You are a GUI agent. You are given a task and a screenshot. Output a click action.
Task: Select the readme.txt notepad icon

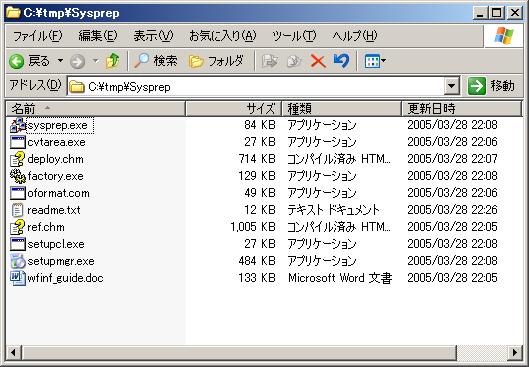click(x=18, y=210)
